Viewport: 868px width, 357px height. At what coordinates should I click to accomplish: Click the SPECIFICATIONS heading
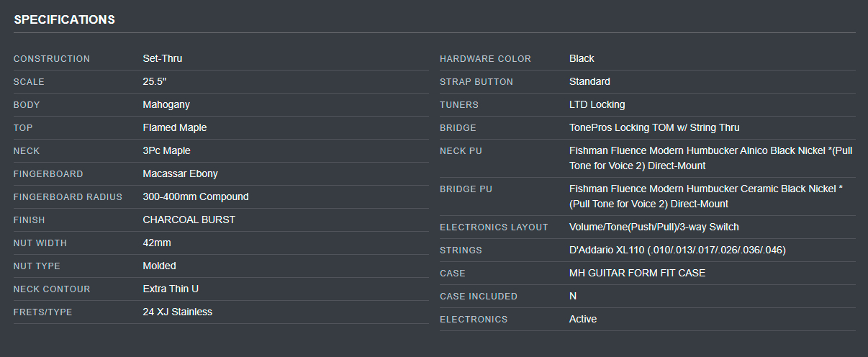64,19
